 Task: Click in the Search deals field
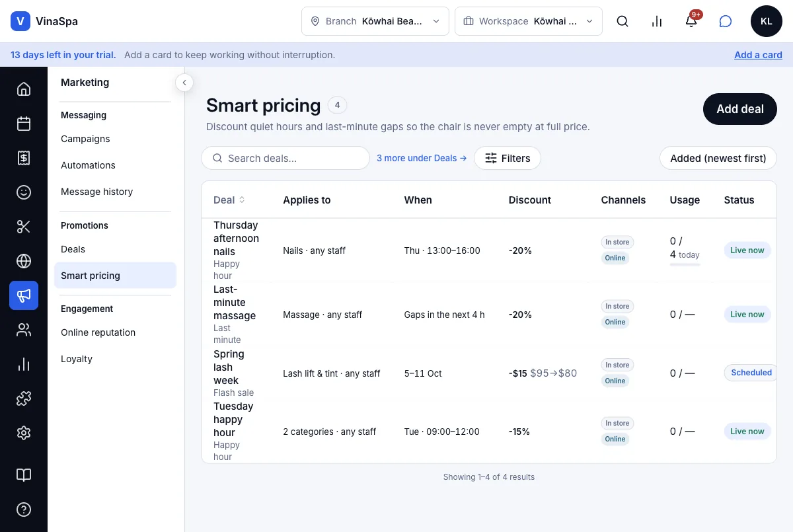pyautogui.click(x=285, y=158)
